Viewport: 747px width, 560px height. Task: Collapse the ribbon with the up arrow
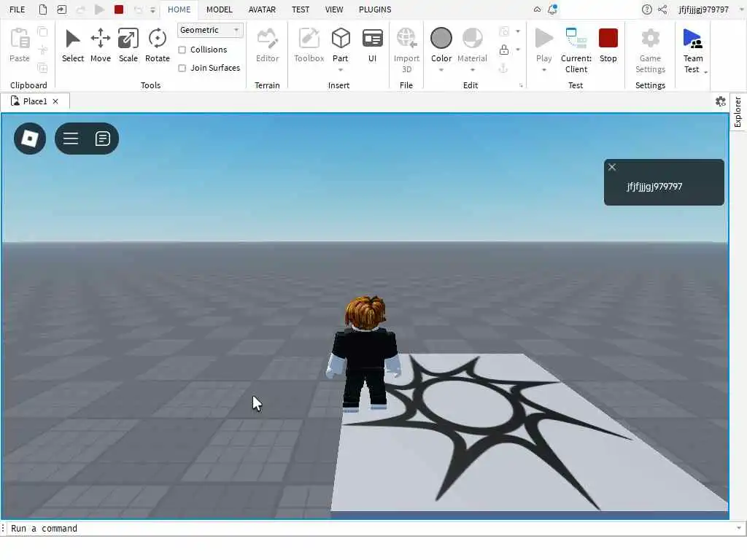[537, 9]
